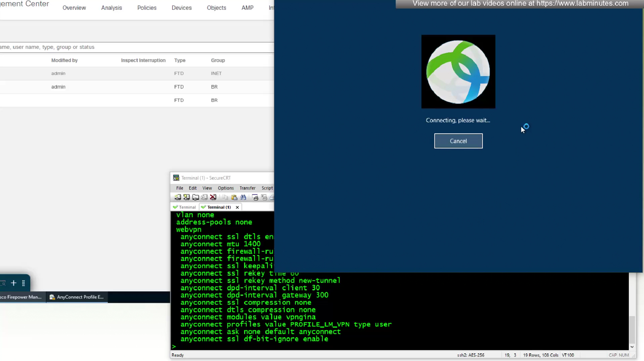Click the Quick Connect lightning icon
Screen dimensions: 644x361
[x=186, y=197]
